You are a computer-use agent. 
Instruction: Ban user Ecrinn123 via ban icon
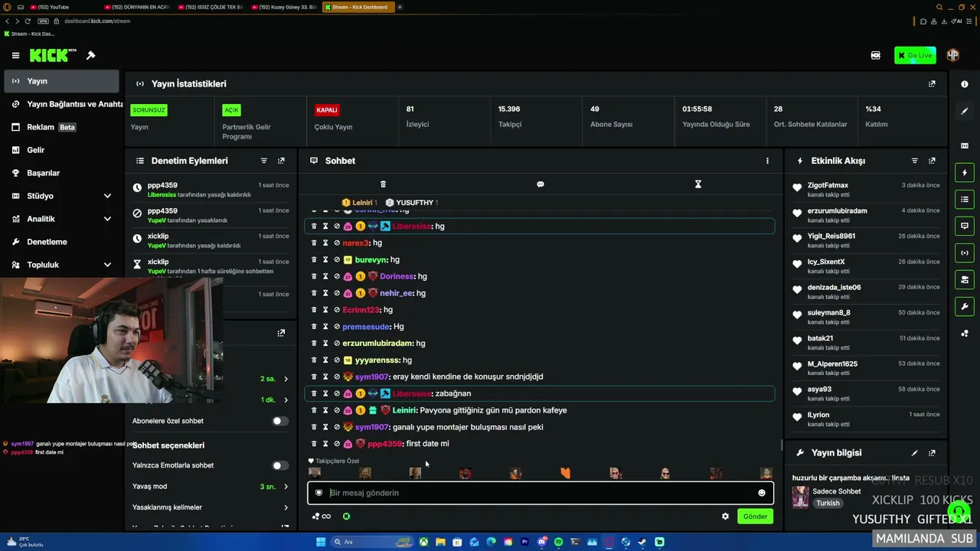tap(337, 310)
